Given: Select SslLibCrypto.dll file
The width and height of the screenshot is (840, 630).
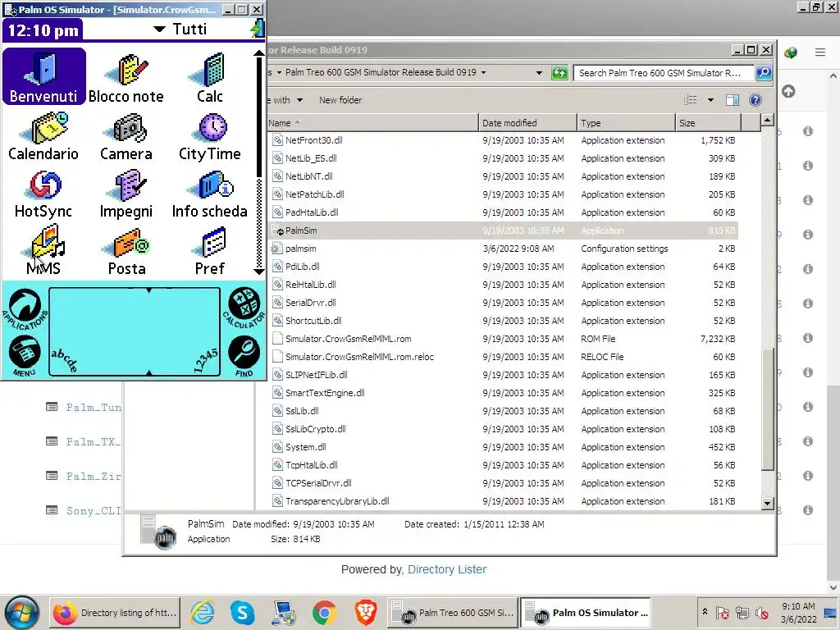Looking at the screenshot, I should (503, 429).
